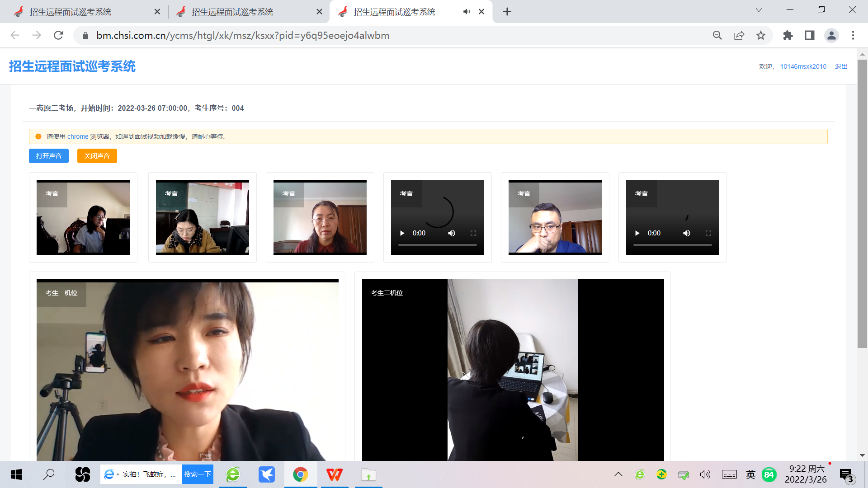Click 打开声音 button
868x488 pixels.
[49, 156]
